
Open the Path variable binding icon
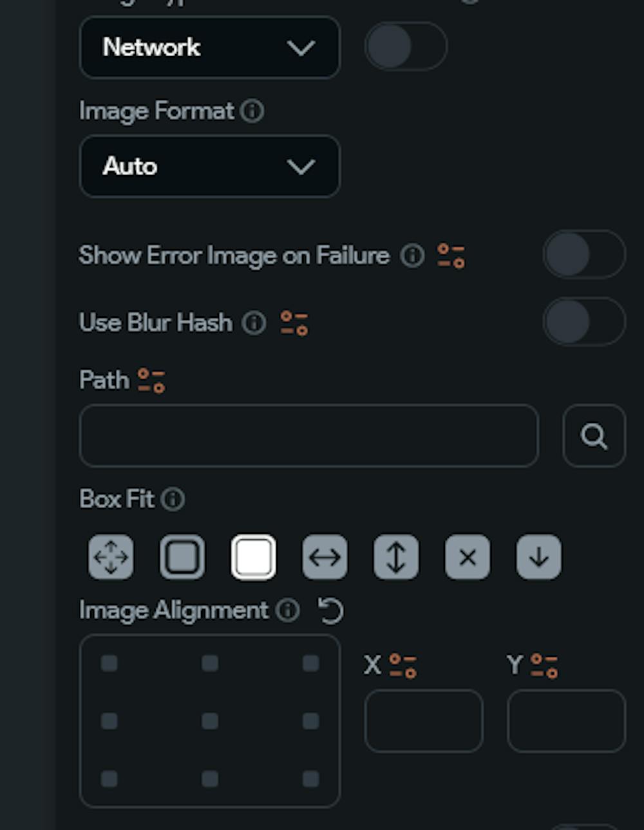coord(151,380)
